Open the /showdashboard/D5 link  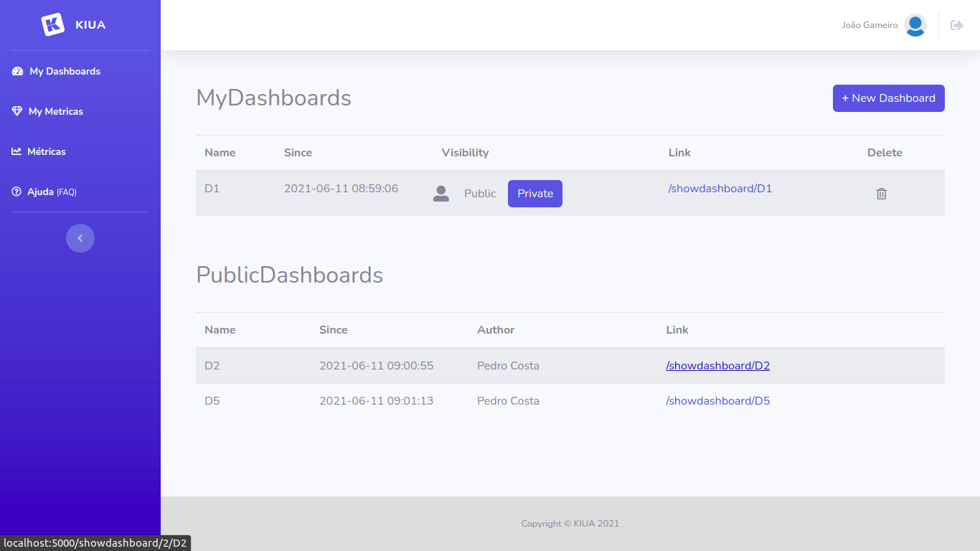pos(717,401)
